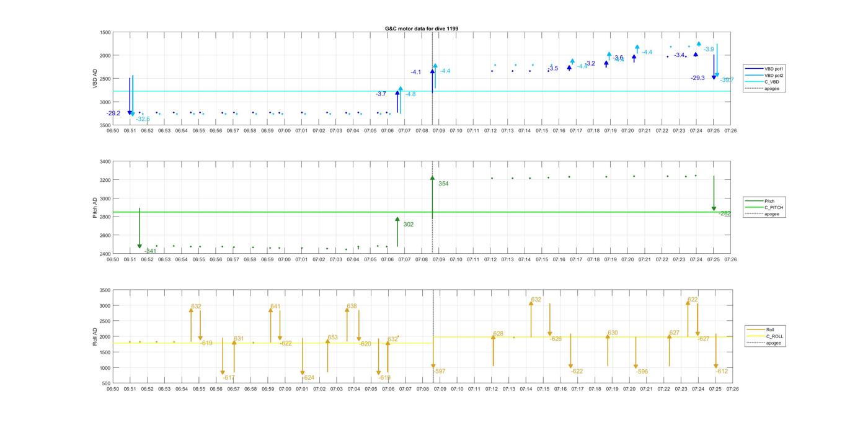Click the '-4.8' VBD data label

click(x=410, y=94)
